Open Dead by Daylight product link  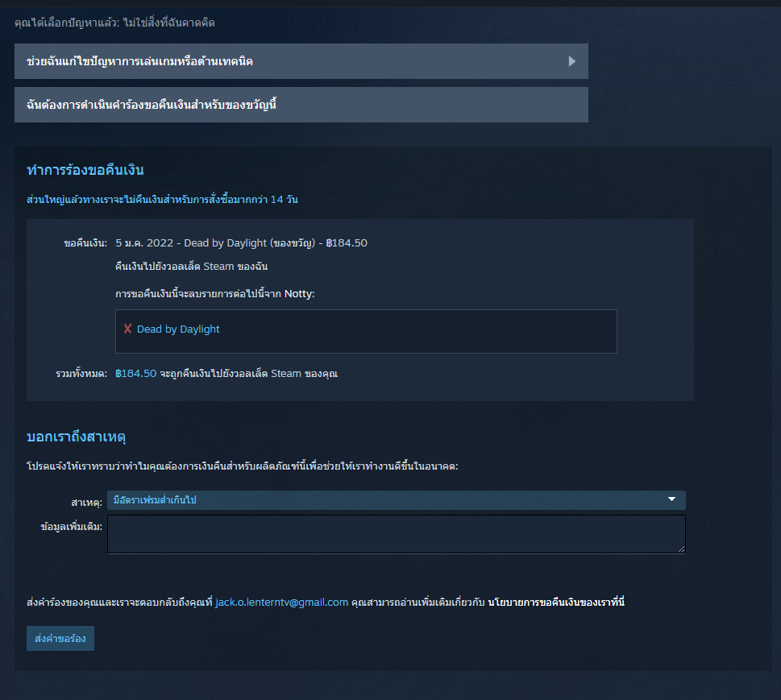(x=178, y=329)
